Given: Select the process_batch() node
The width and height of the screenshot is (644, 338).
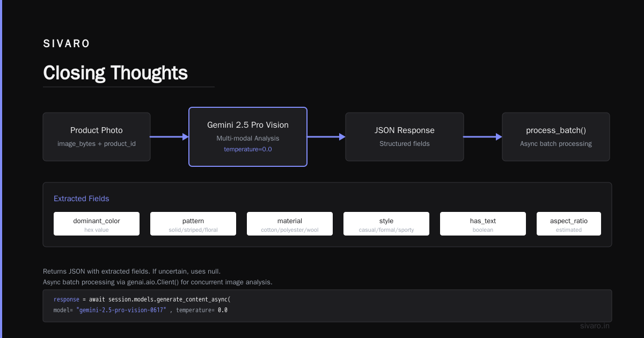Looking at the screenshot, I should point(556,137).
